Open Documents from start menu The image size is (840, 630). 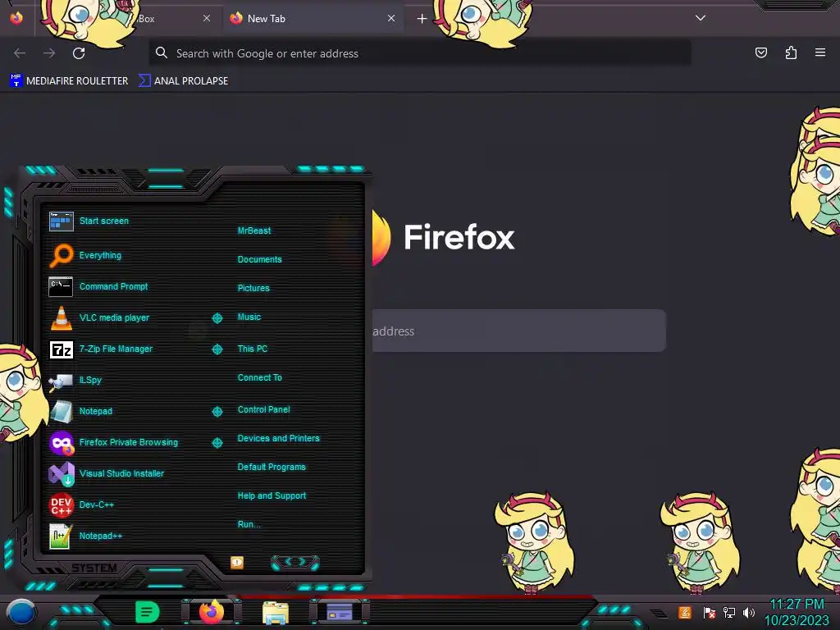[x=260, y=259]
